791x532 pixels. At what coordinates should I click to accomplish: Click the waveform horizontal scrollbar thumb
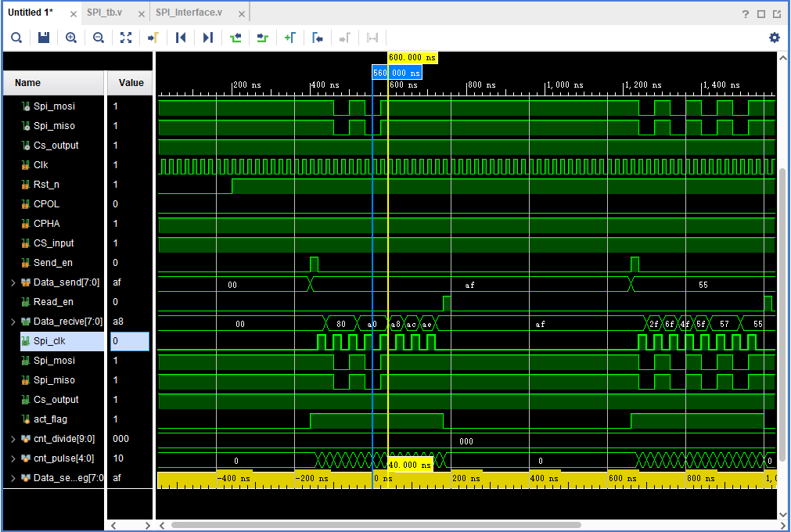coord(376,525)
